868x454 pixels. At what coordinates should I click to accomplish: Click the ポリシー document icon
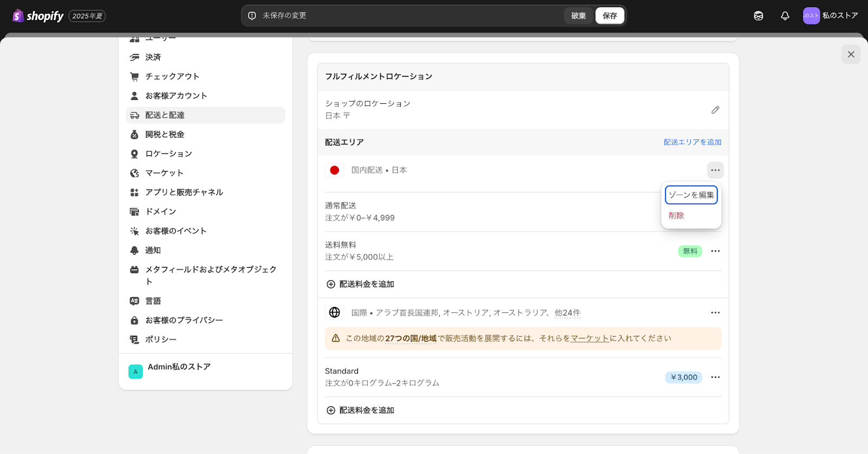click(135, 339)
